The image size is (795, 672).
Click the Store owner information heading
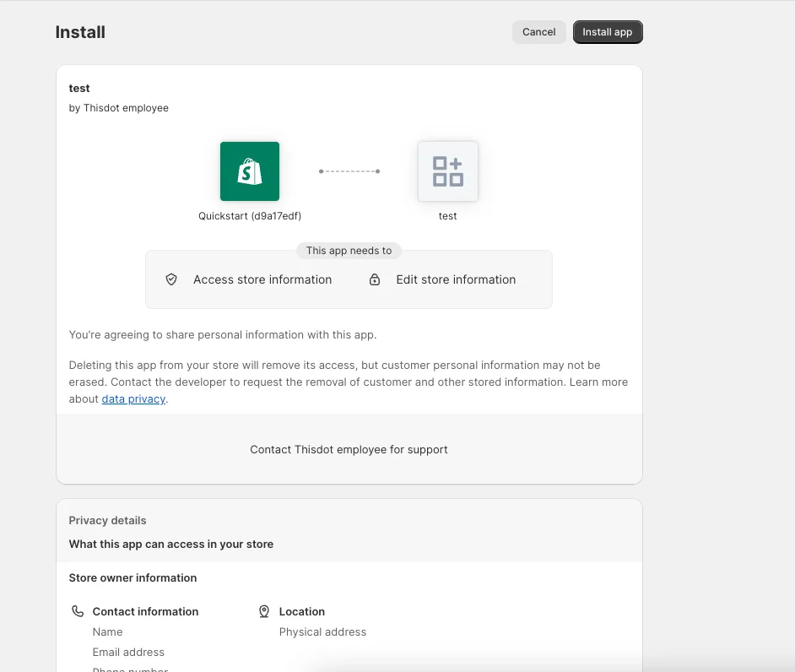132,577
